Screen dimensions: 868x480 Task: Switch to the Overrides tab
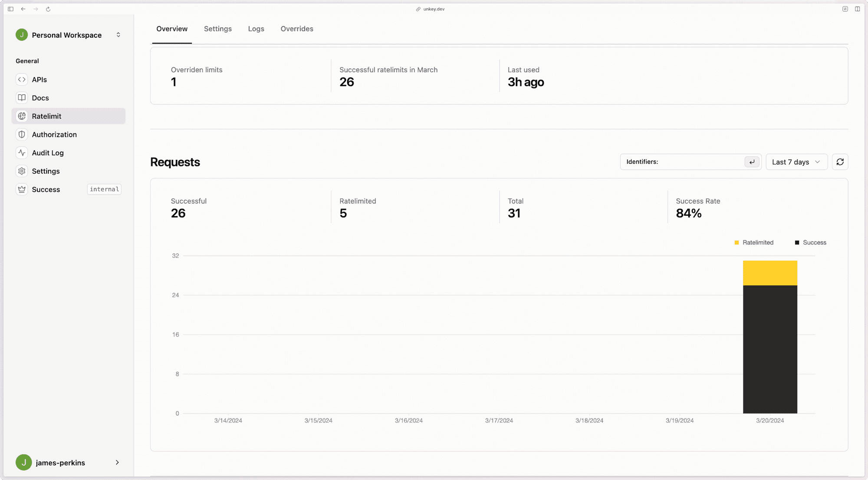coord(297,28)
